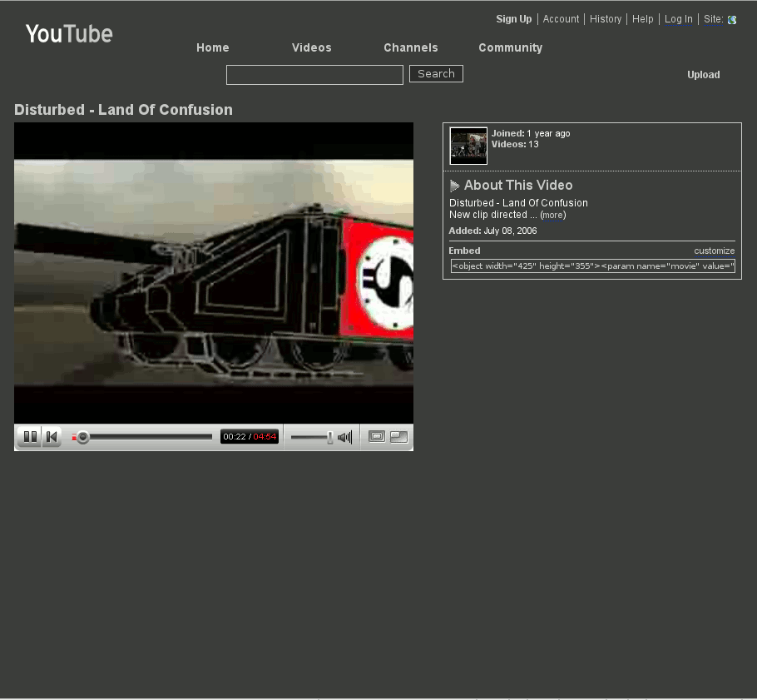Collapse the About This Video triangle
This screenshot has height=700, width=757.
click(454, 186)
